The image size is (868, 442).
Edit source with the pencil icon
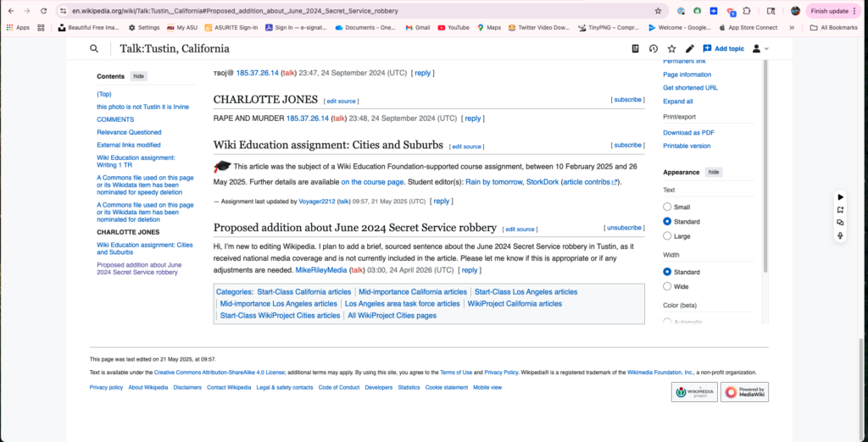(x=690, y=48)
